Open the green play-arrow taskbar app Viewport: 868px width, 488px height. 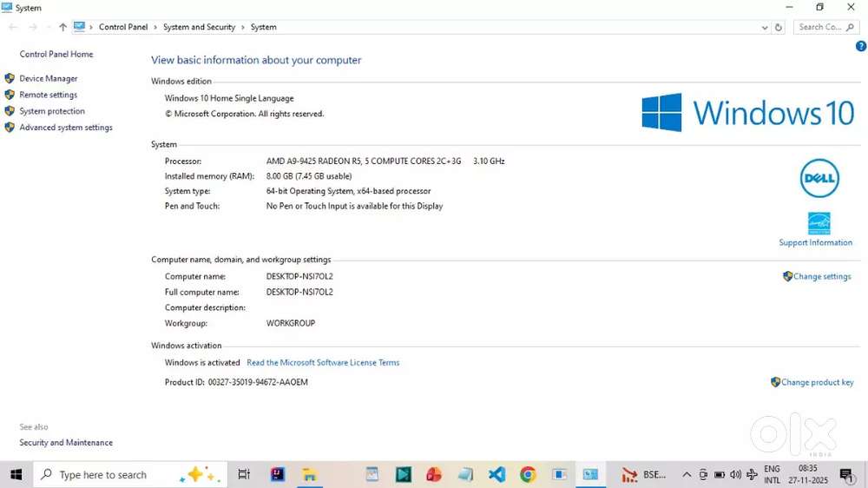click(403, 475)
